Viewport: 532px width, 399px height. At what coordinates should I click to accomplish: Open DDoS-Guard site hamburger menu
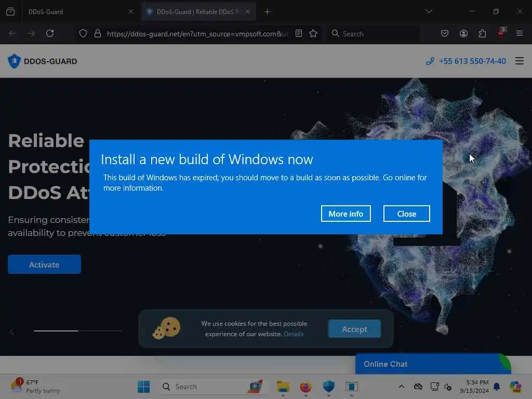[x=520, y=61]
